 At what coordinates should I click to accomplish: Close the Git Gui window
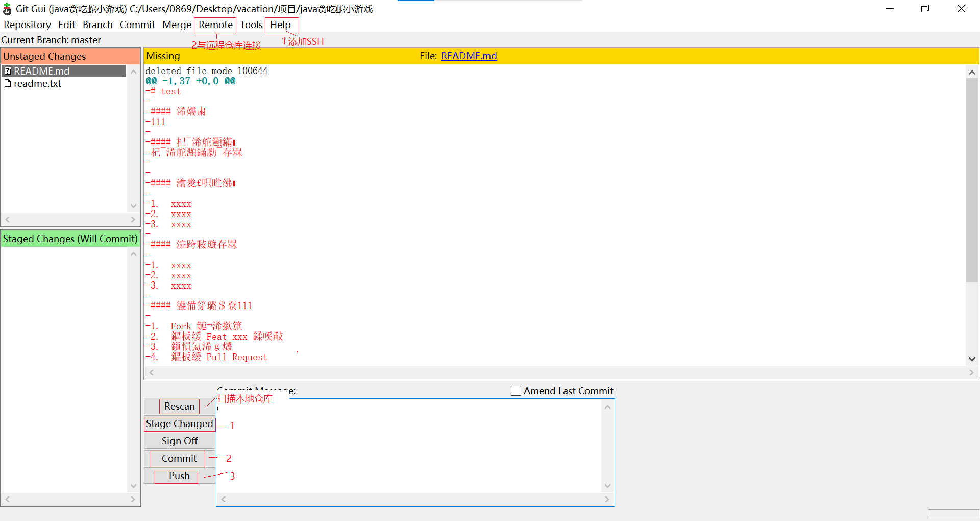click(961, 9)
